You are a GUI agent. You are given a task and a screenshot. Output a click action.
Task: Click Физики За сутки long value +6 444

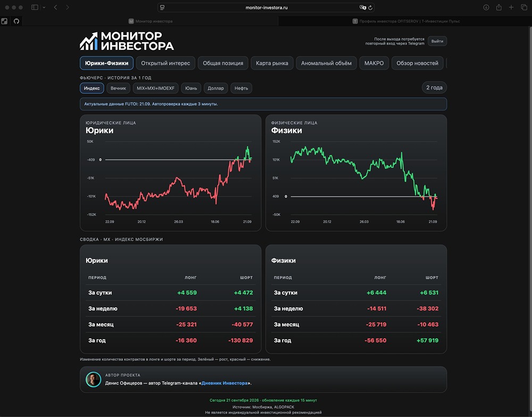376,293
